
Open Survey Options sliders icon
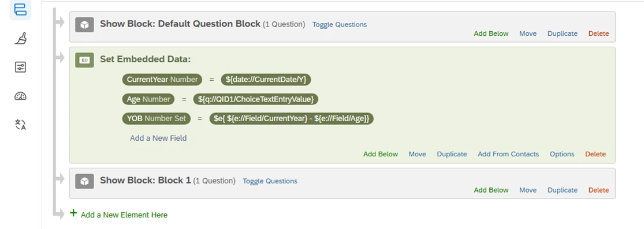pos(20,67)
